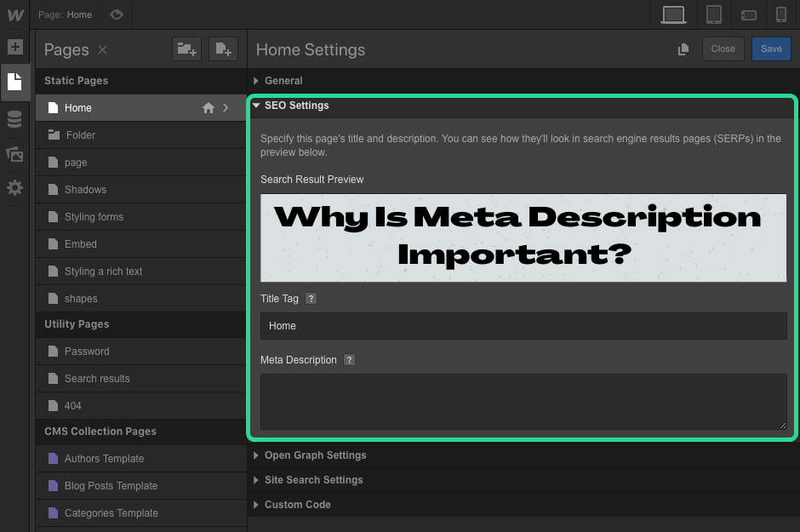Click the home icon on the Home page row
The height and width of the screenshot is (532, 800).
[x=208, y=107]
